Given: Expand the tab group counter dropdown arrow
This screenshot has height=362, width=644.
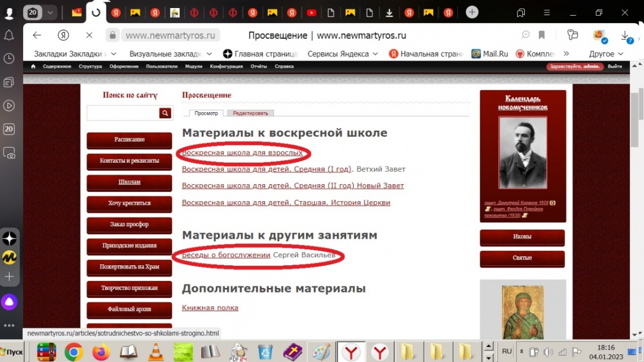Looking at the screenshot, I should (50, 12).
